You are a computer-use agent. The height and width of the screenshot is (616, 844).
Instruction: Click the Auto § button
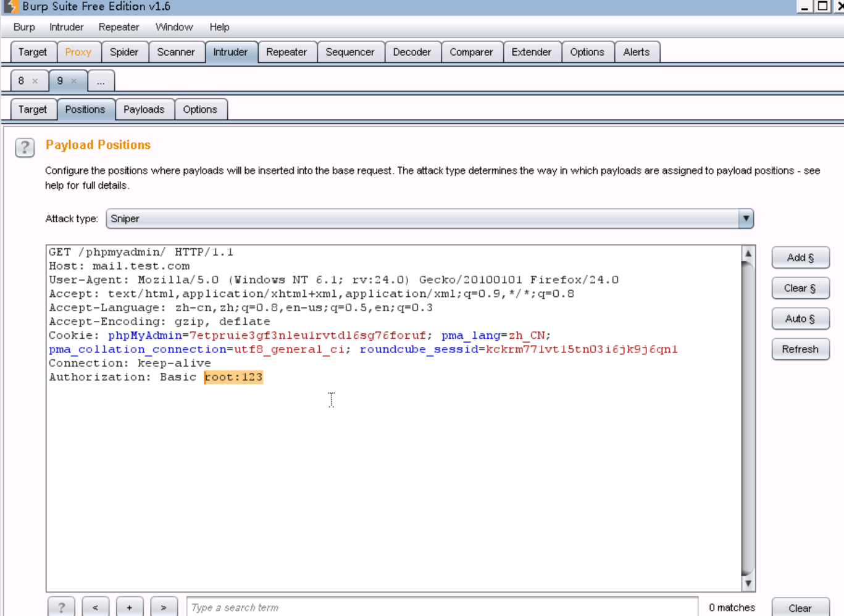800,318
